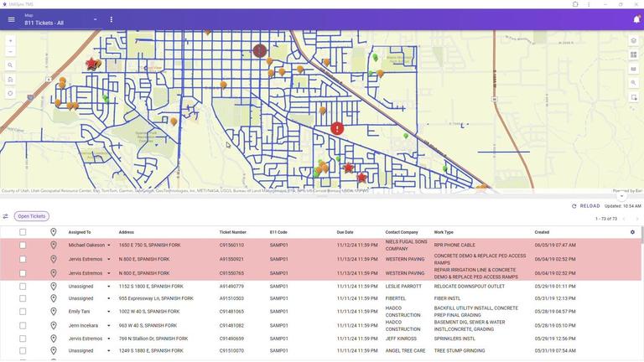This screenshot has width=644, height=362.
Task: Click the Open Tickets filter chip
Action: tap(32, 216)
